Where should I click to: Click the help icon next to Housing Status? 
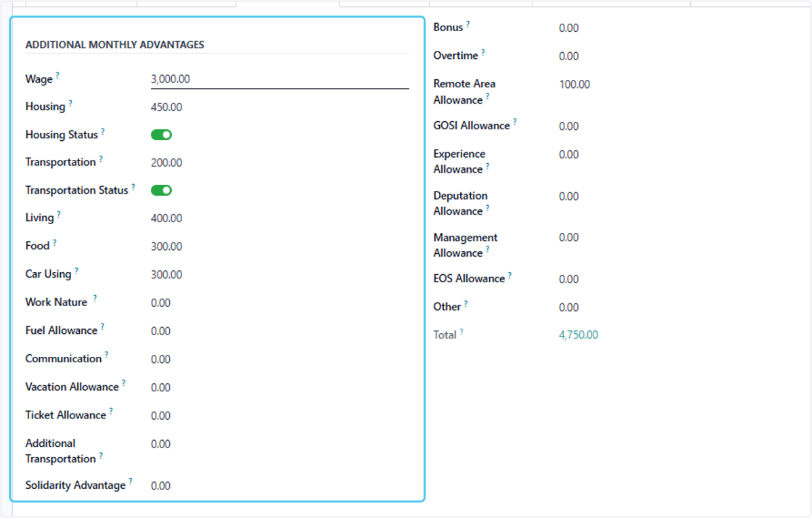(103, 131)
